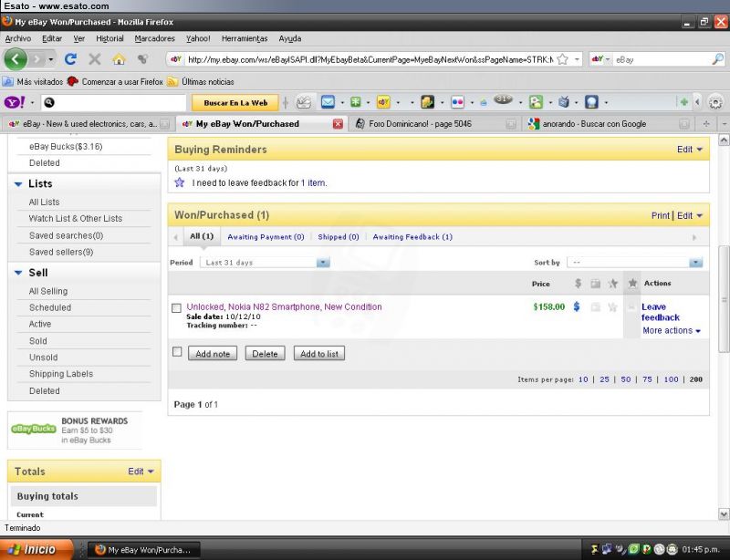The width and height of the screenshot is (730, 560).
Task: Click the page vertical scrollbar thumb
Action: [724, 299]
